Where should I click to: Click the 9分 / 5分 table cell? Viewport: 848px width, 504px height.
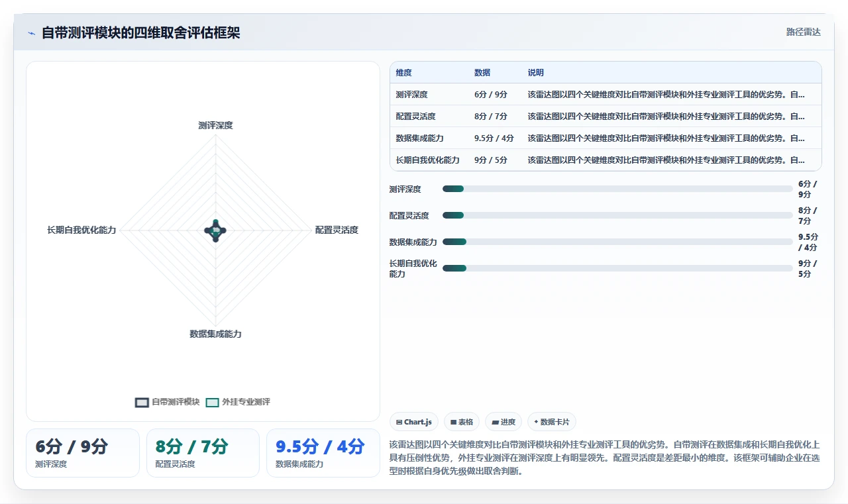tap(491, 160)
